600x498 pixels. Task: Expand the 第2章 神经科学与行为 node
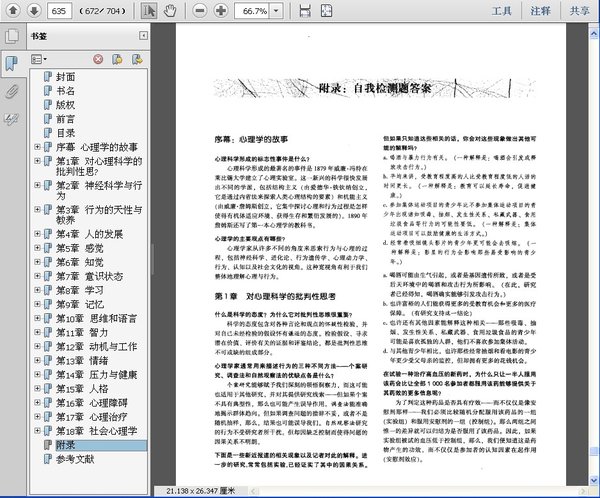pos(38,185)
